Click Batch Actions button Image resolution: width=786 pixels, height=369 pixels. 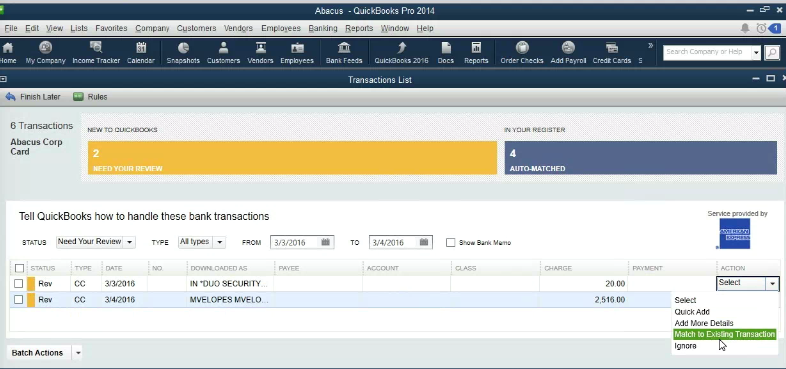(37, 353)
